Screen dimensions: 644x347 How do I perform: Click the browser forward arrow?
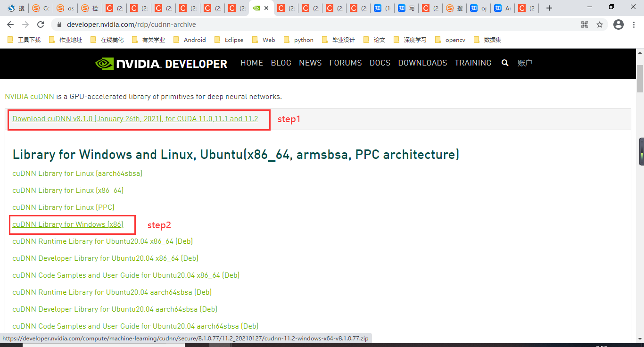pyautogui.click(x=25, y=25)
